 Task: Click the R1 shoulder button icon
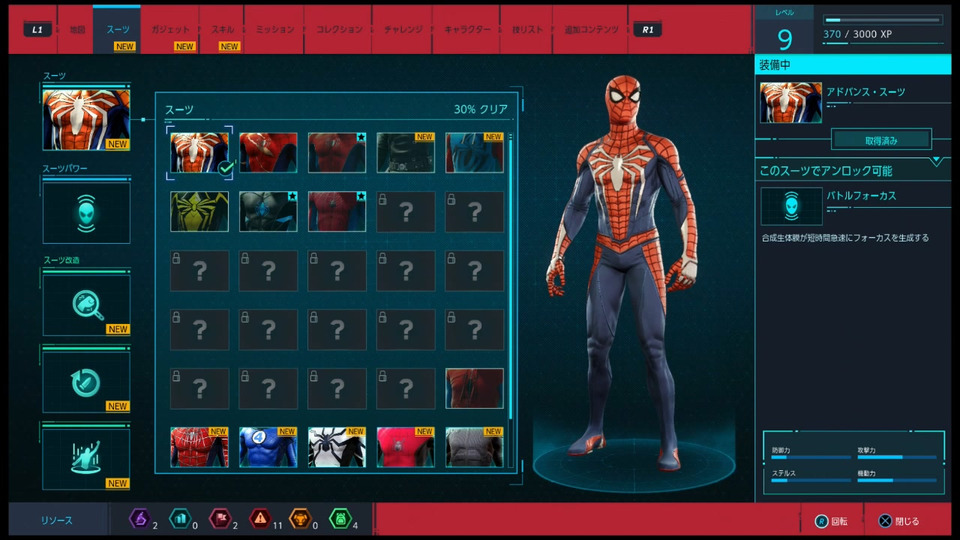click(647, 29)
